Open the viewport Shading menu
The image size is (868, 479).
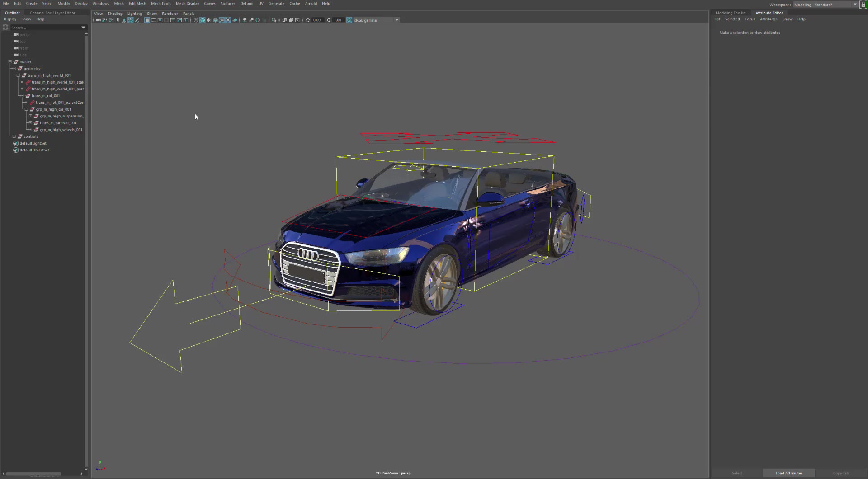pyautogui.click(x=115, y=14)
